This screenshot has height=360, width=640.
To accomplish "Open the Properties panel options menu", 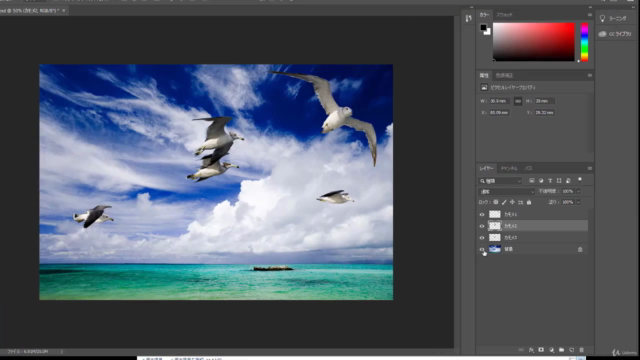I will point(590,76).
